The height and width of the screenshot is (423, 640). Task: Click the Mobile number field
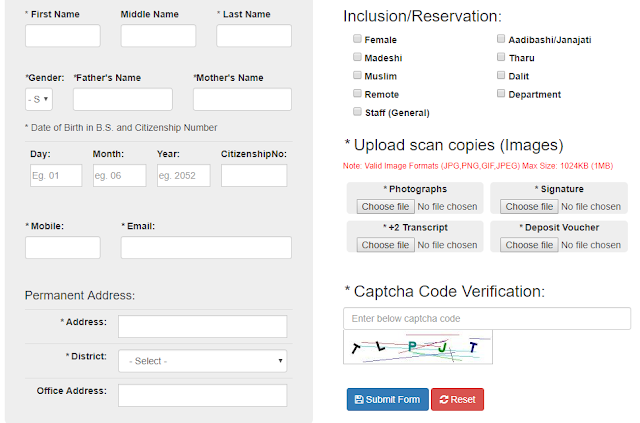(x=63, y=247)
